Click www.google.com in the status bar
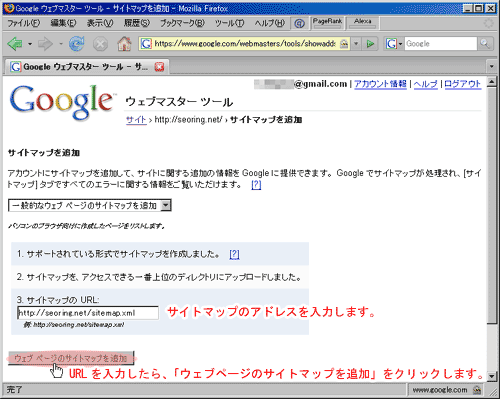This screenshot has width=500, height=399. (439, 389)
